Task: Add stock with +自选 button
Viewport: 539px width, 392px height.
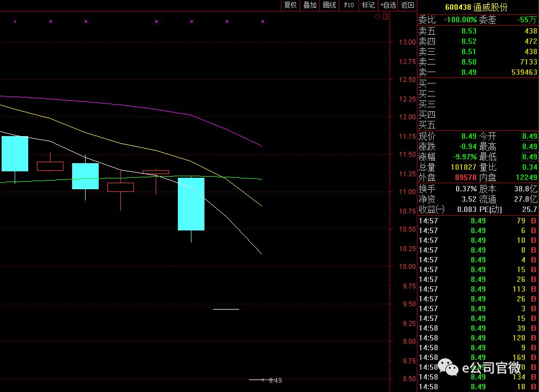Action: [388, 5]
